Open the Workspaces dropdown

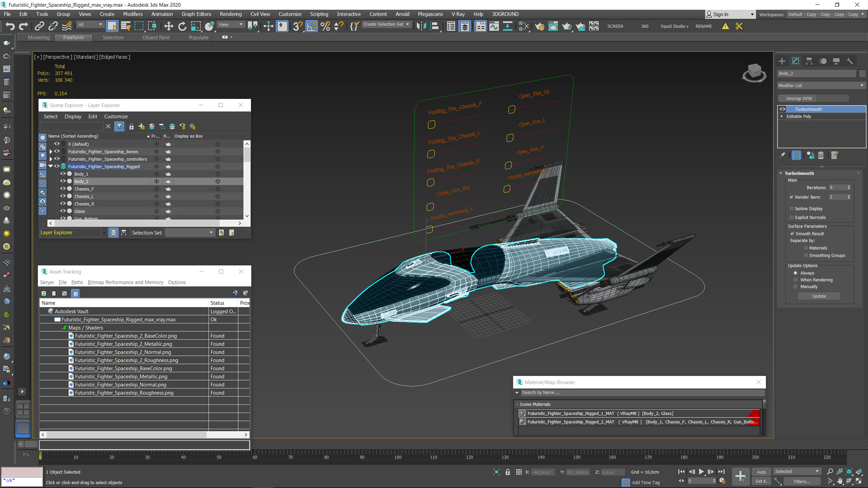[x=826, y=14]
